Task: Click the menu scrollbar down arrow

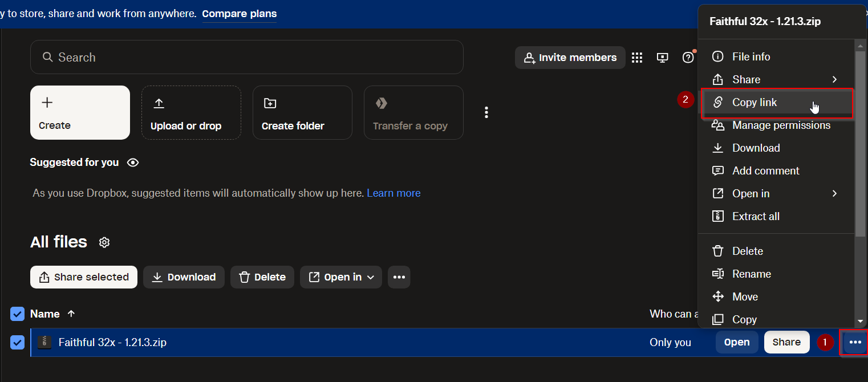Action: click(x=861, y=322)
